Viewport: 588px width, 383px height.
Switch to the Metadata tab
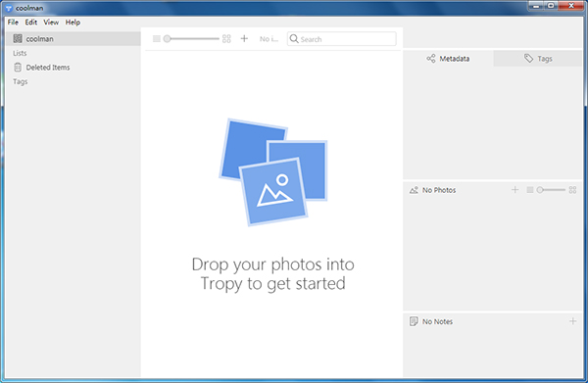coord(448,59)
